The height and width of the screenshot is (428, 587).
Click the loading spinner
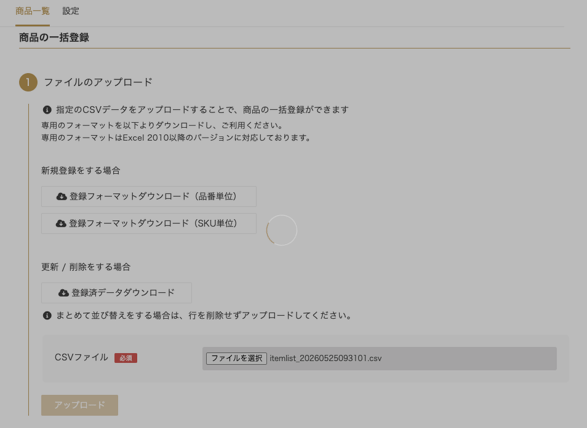point(282,230)
